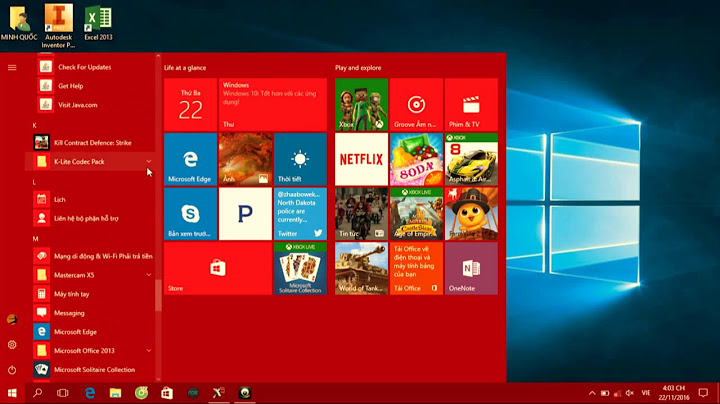Click the Life at a glance group title
This screenshot has height=404, width=720.
[185, 68]
